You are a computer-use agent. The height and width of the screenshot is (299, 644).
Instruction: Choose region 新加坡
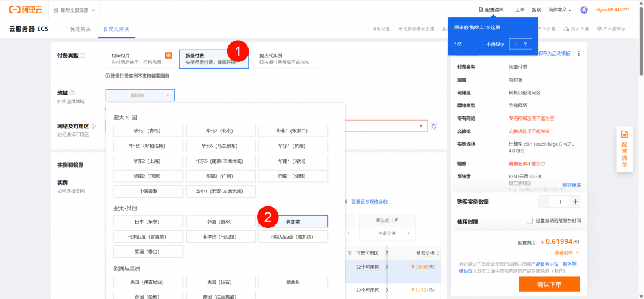pyautogui.click(x=293, y=221)
